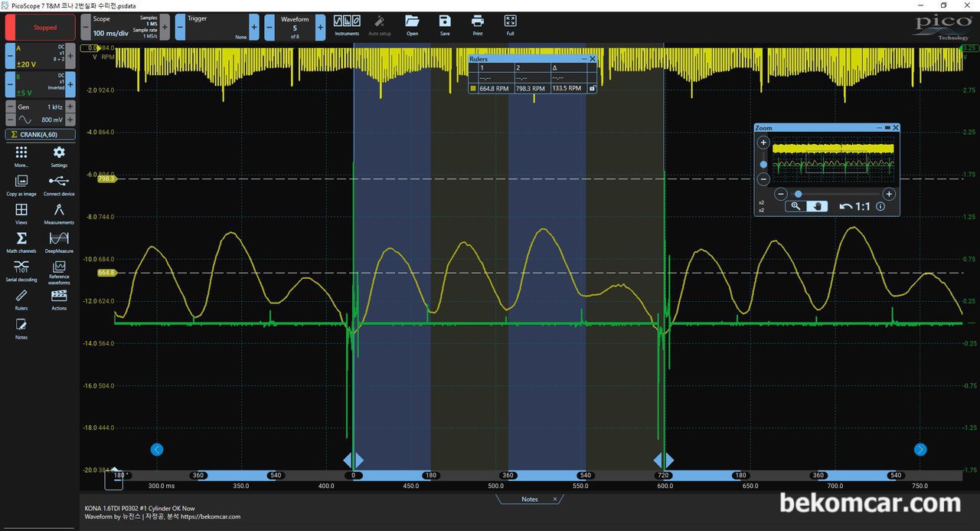Viewport: 980px width, 531px height.
Task: Open the Measurements tool
Action: [x=59, y=213]
